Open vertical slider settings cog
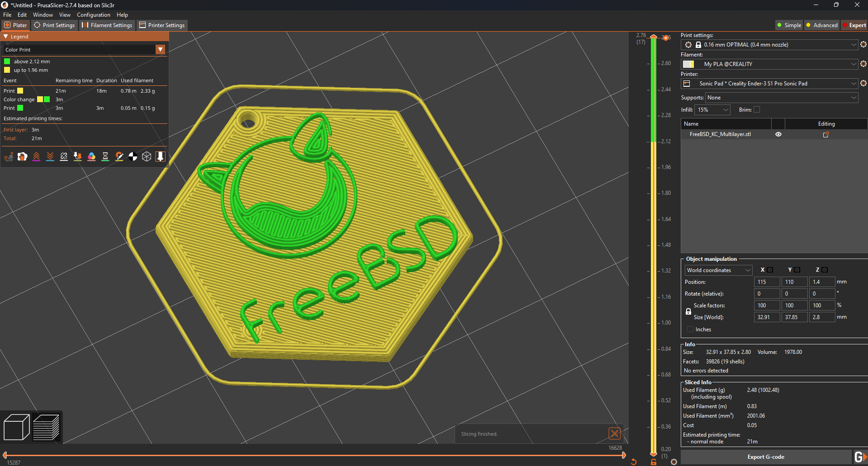 (674, 461)
